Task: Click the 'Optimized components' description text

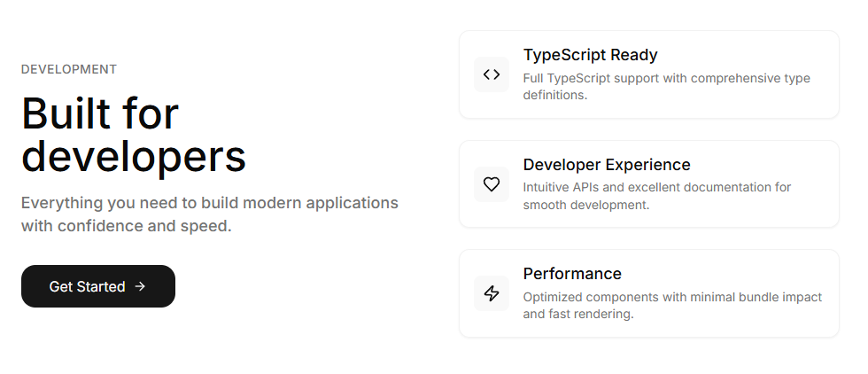Action: pos(672,297)
